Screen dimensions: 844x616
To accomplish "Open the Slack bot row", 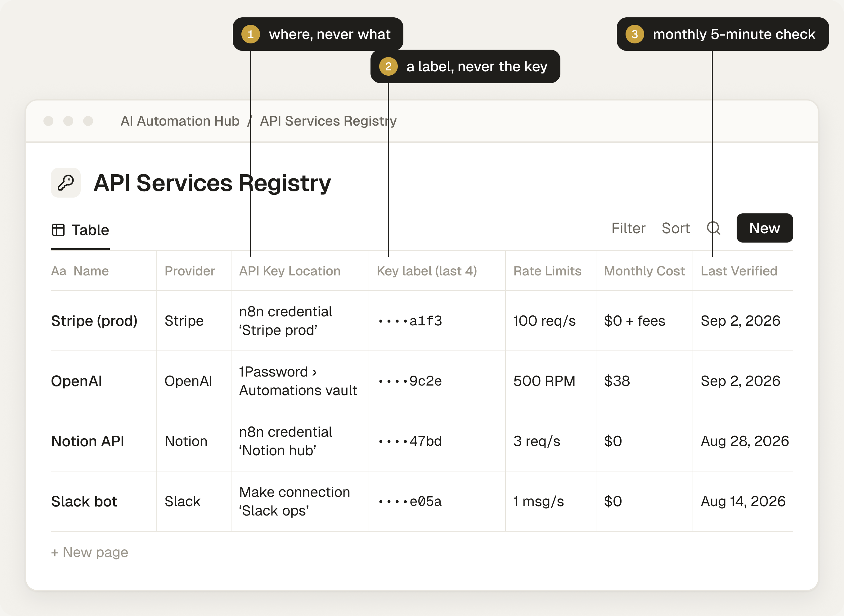I will [x=84, y=501].
